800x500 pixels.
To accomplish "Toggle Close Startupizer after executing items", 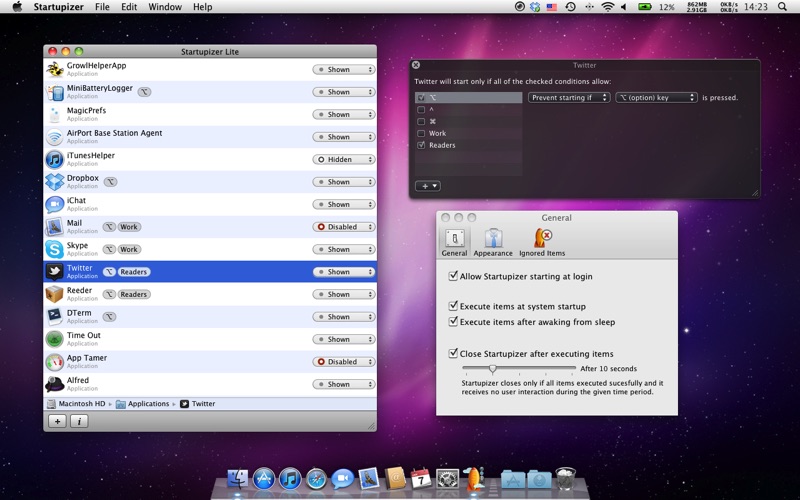I will point(453,353).
